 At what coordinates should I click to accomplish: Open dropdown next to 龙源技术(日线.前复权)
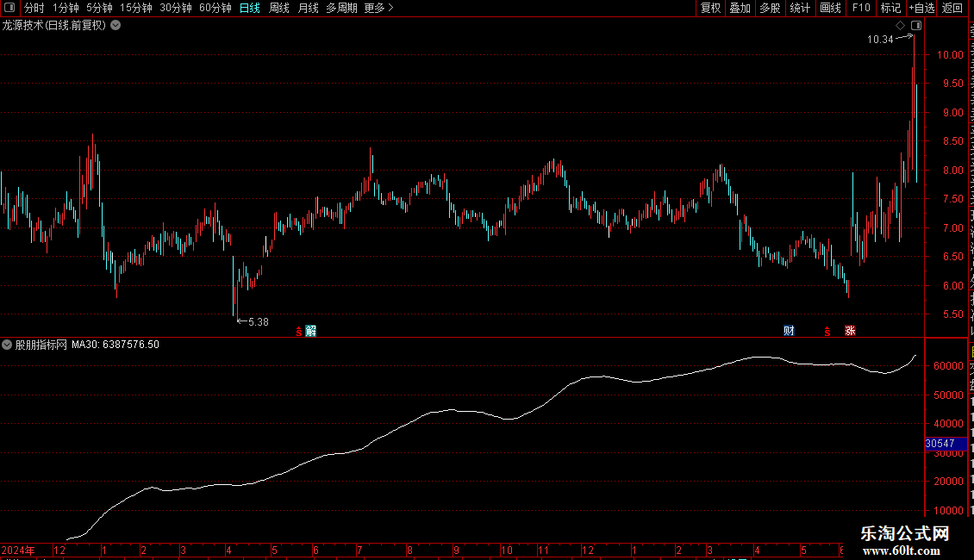click(x=116, y=26)
